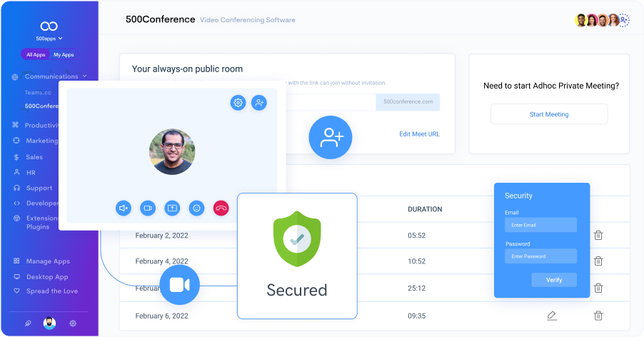Open call settings gear in video panel
The width and height of the screenshot is (644, 337).
238,103
